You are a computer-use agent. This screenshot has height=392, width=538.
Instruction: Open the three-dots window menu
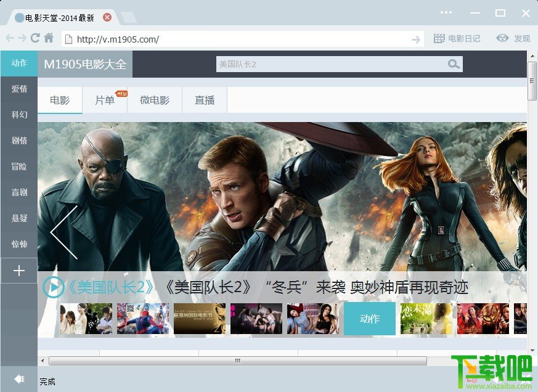[446, 13]
